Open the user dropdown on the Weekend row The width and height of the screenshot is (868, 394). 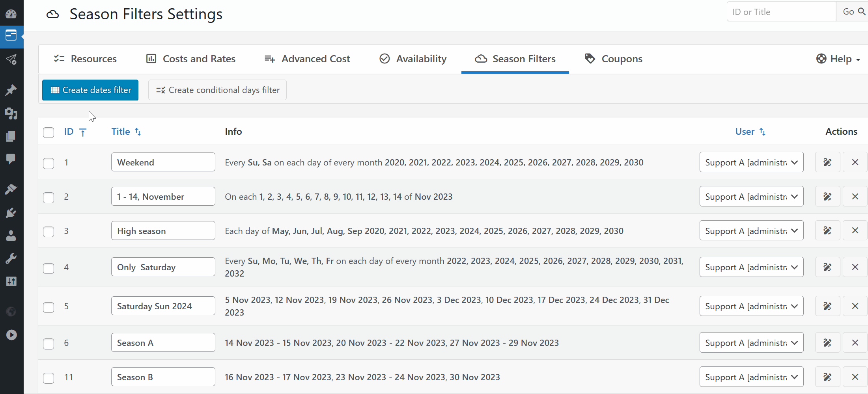click(x=750, y=162)
